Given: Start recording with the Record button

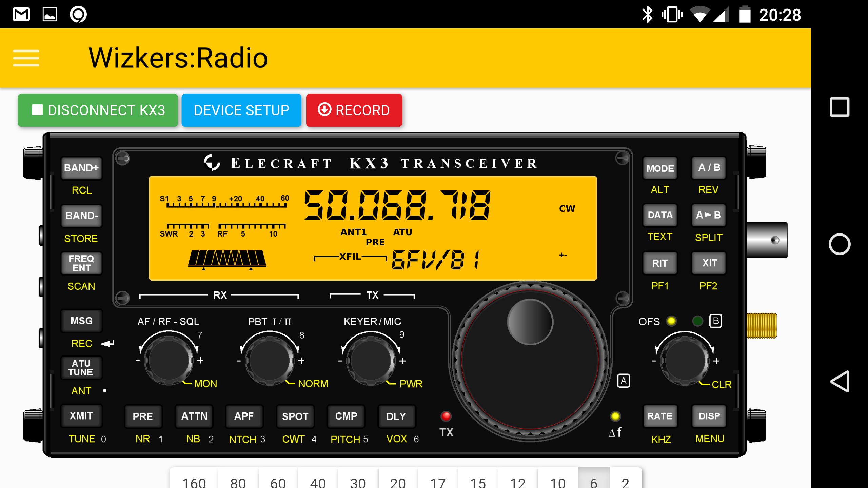Looking at the screenshot, I should (354, 110).
